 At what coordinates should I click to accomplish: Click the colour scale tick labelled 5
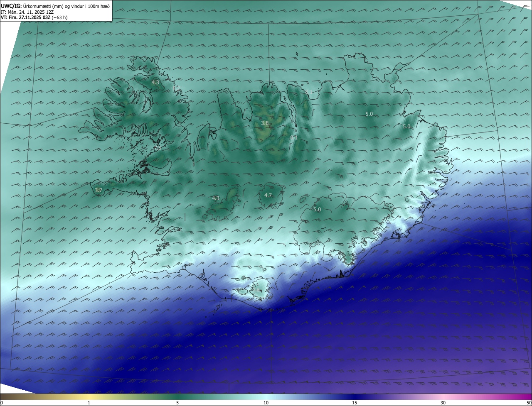click(177, 403)
